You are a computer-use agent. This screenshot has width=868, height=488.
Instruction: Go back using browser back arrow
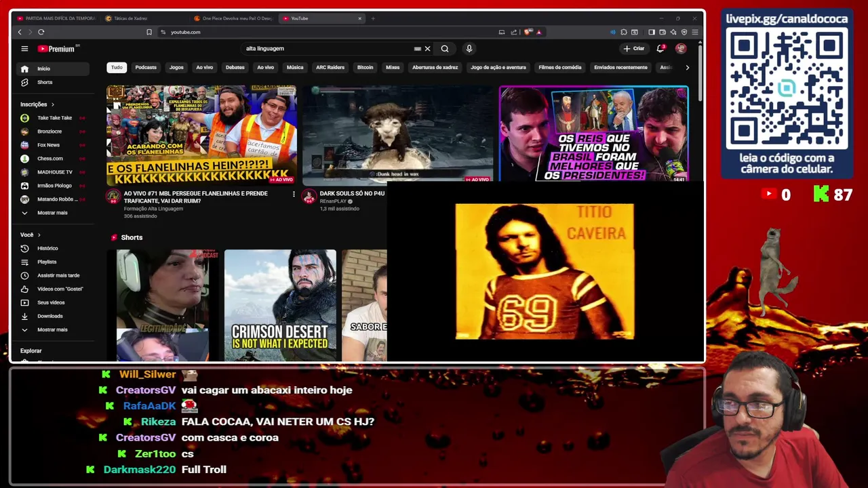pos(20,32)
